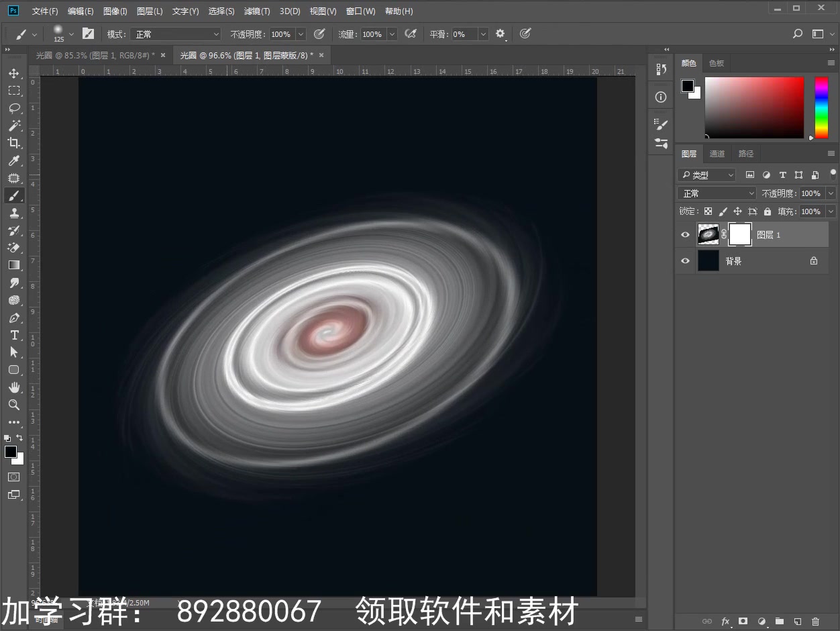Select the layer mask thumbnail on 图层 1
The height and width of the screenshot is (631, 840).
739,234
